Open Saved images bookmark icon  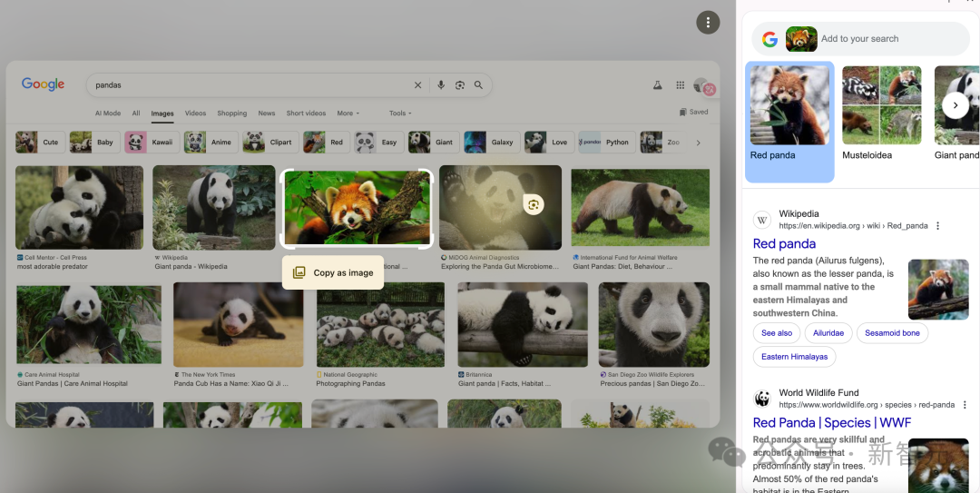pos(682,113)
